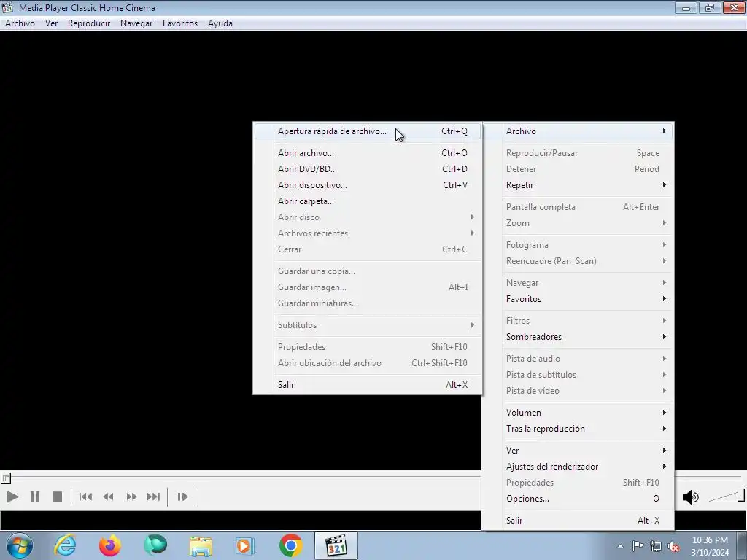Click the MPC-HC 321 taskbar icon
Viewport: 747px width, 560px height.
tap(336, 545)
